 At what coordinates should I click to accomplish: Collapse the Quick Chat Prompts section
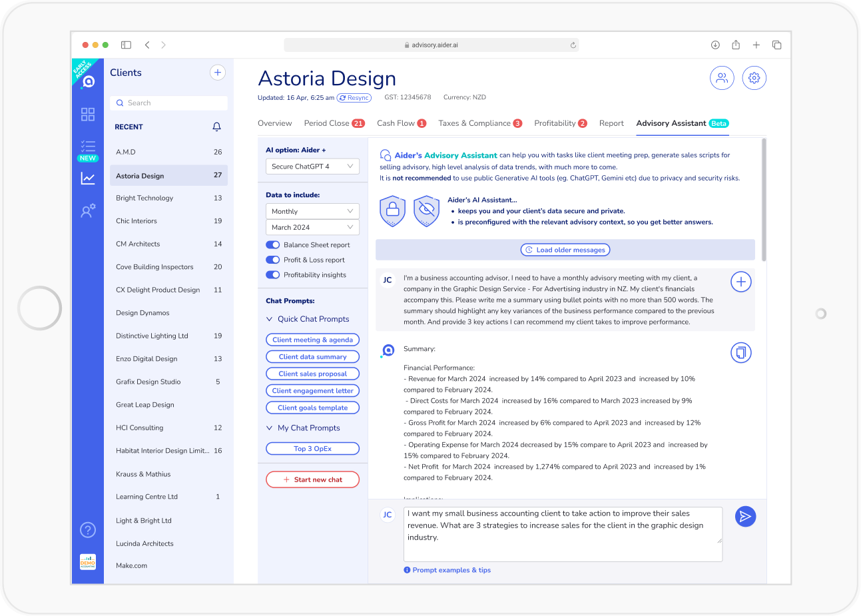(x=270, y=319)
